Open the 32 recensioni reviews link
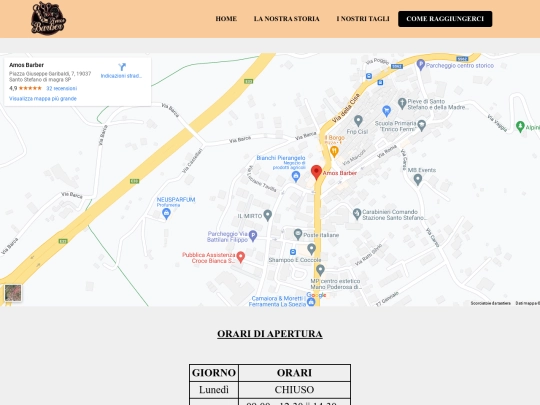 (x=62, y=88)
